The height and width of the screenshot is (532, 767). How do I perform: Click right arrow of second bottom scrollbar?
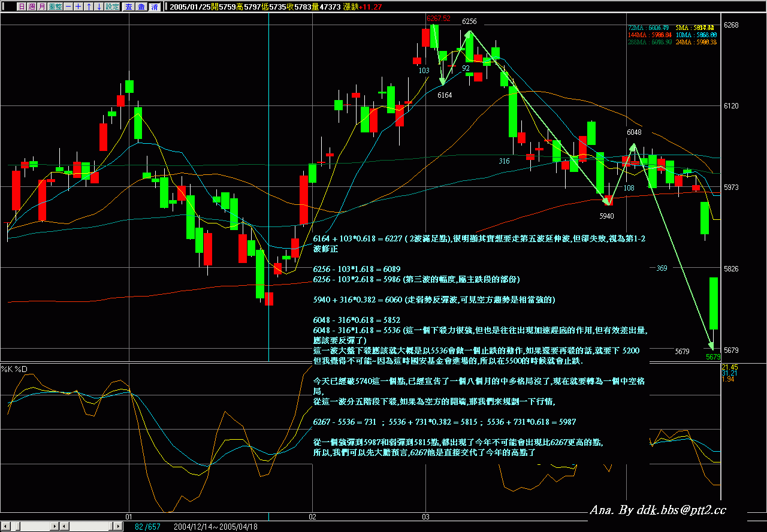pyautogui.click(x=118, y=526)
